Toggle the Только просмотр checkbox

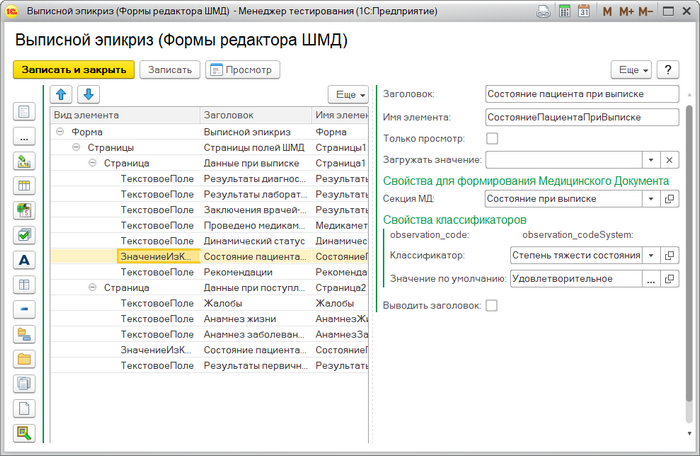pyautogui.click(x=492, y=138)
